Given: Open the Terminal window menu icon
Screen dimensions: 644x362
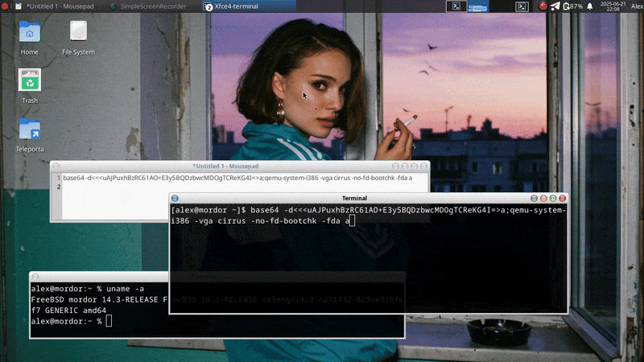Looking at the screenshot, I should 175,198.
